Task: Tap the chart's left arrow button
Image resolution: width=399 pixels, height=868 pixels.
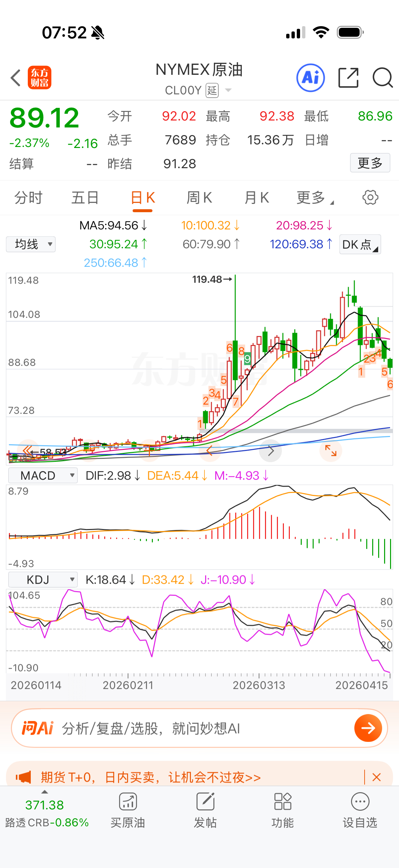Action: 209,451
